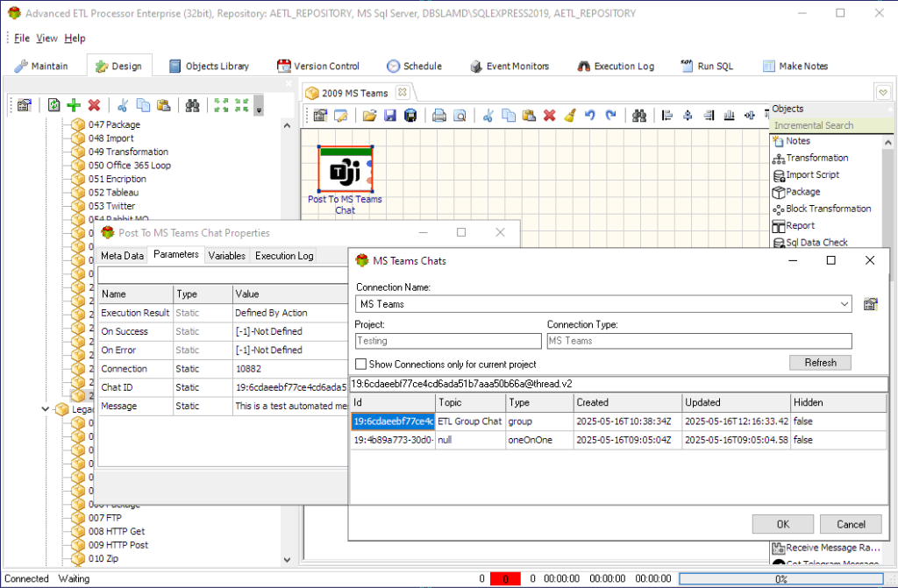Click the Incremental Search field in the Objects panel

[830, 125]
